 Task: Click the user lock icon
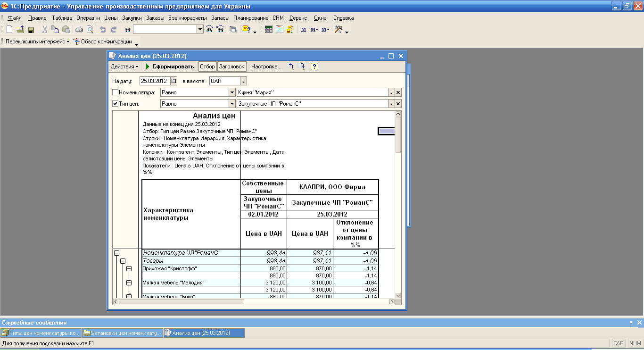[x=290, y=29]
